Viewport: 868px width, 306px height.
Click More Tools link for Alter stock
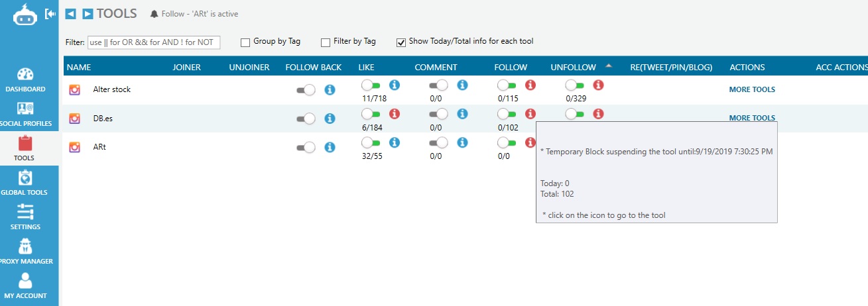click(x=752, y=89)
